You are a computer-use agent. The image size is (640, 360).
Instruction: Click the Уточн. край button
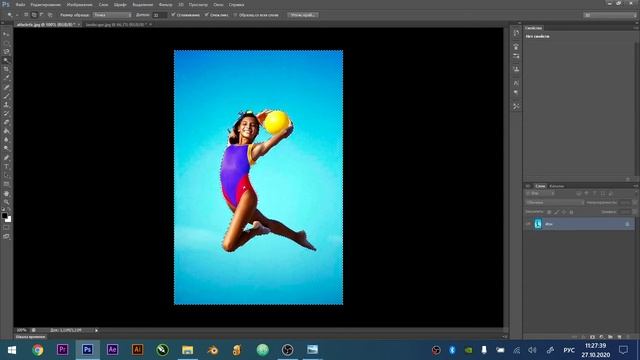(303, 15)
